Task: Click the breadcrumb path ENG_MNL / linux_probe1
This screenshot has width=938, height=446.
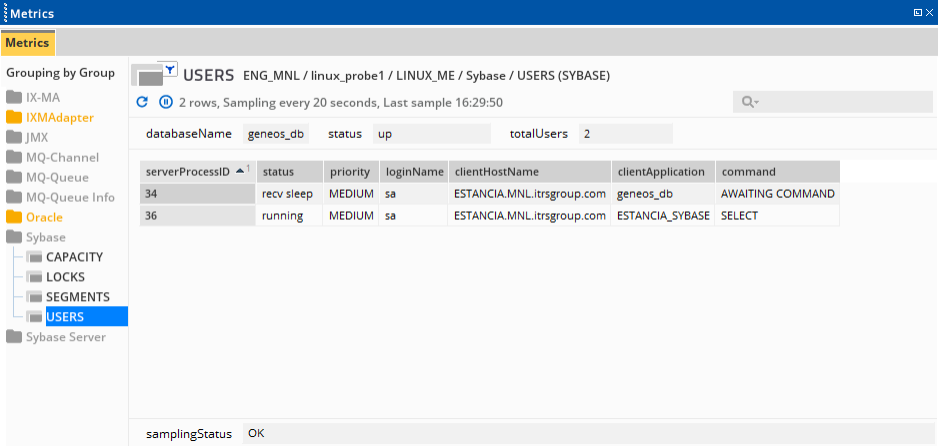Action: (314, 76)
